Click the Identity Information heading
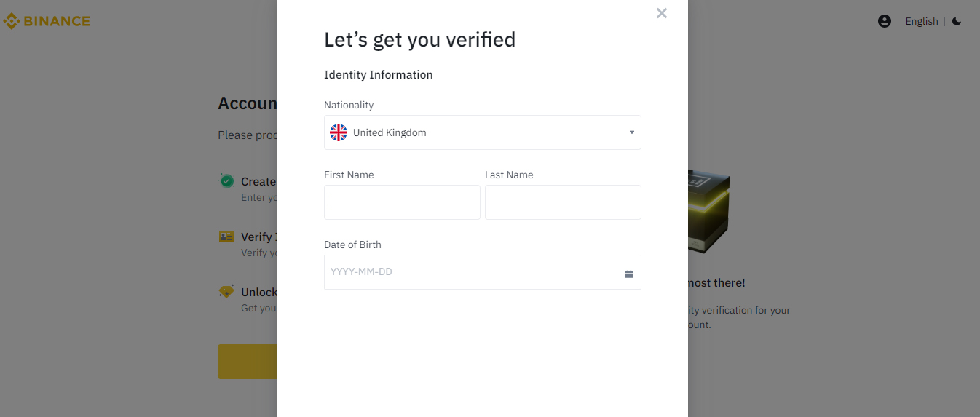 point(379,74)
